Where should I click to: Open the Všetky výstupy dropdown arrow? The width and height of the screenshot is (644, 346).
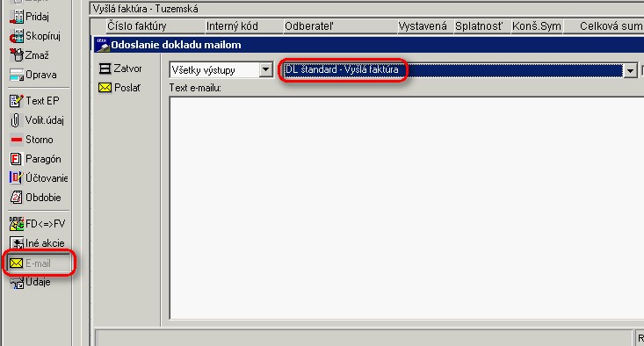[265, 69]
